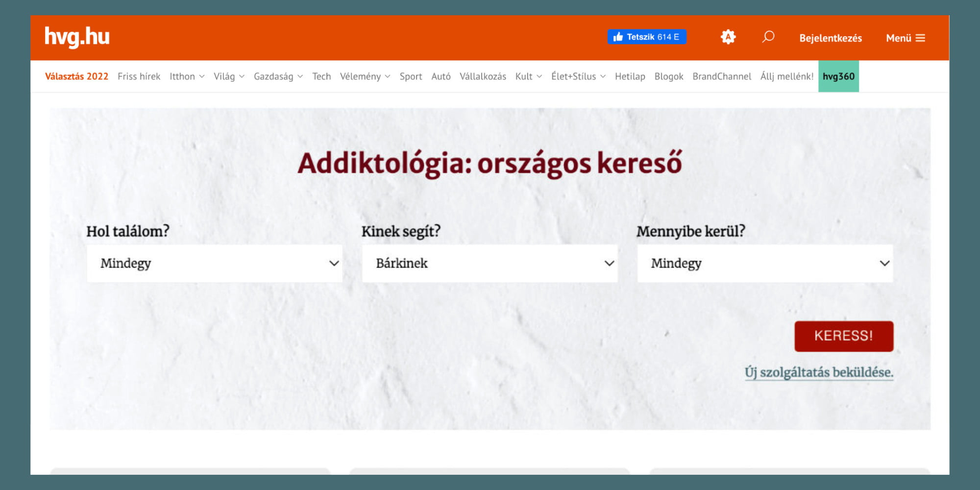Click the Addiktológia: országos kereső heading
Screen dimensions: 980x490
point(490,163)
